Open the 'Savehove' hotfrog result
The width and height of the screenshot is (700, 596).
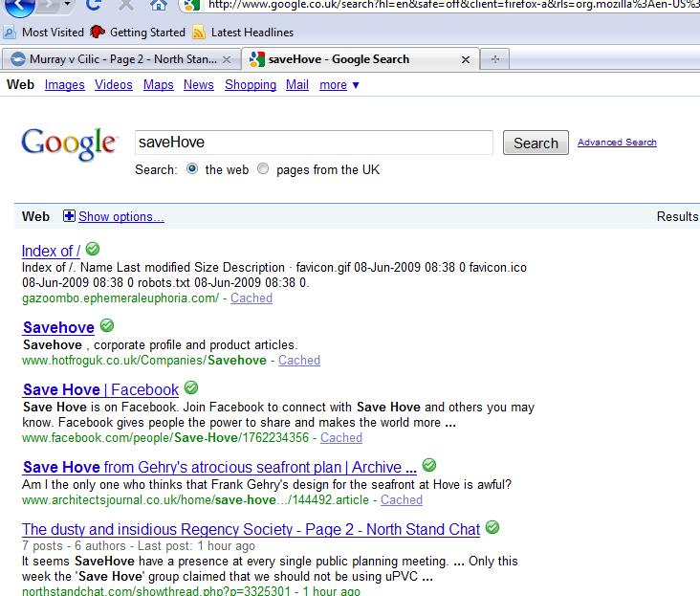point(58,327)
